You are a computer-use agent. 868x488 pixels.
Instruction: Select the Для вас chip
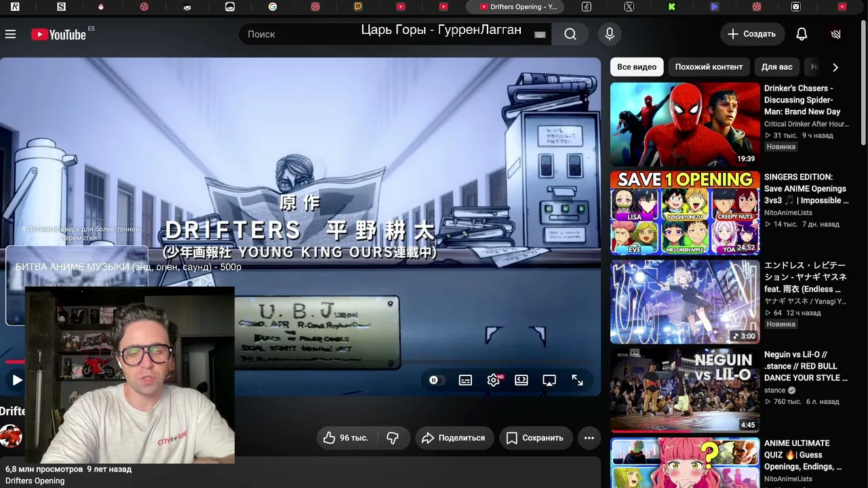pyautogui.click(x=776, y=67)
